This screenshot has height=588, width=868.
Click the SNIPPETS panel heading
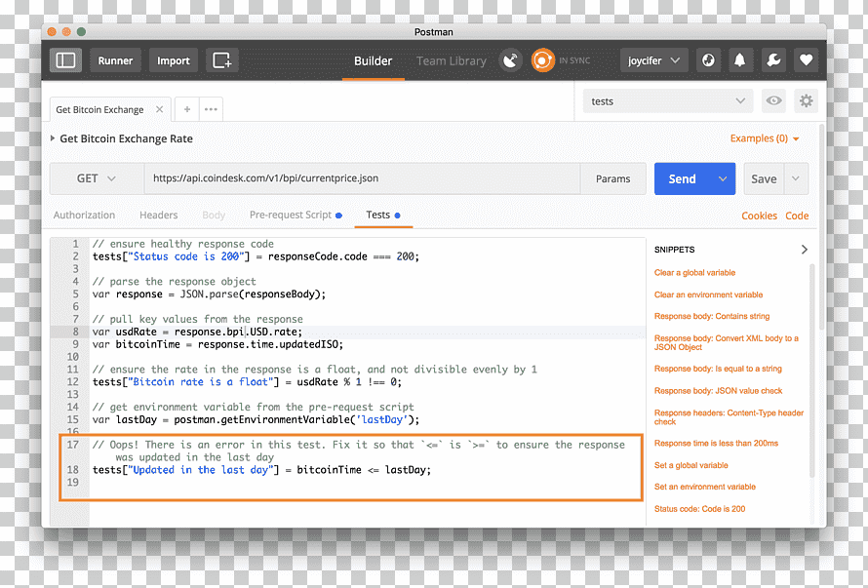[x=674, y=250]
